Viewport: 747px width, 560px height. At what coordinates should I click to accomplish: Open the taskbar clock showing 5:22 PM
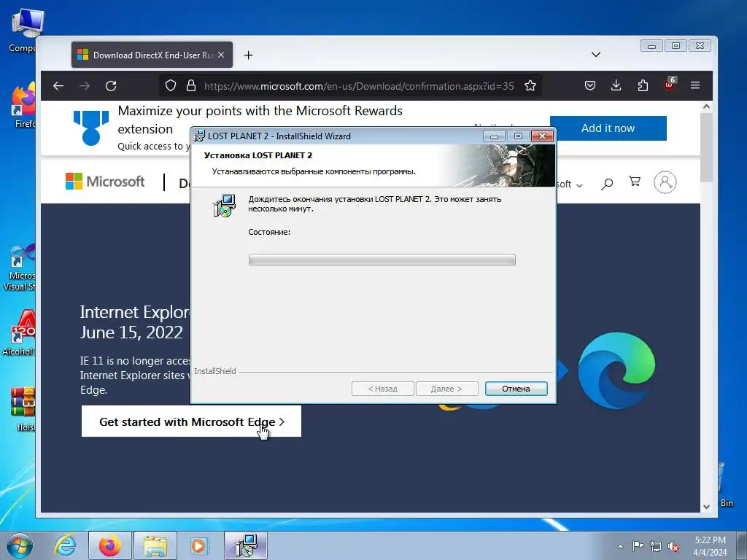710,546
